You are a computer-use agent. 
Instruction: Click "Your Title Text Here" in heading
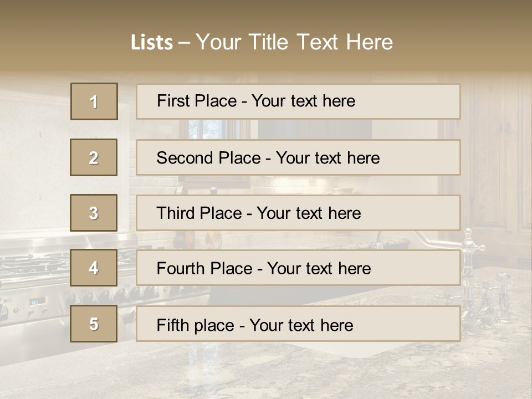pyautogui.click(x=294, y=42)
